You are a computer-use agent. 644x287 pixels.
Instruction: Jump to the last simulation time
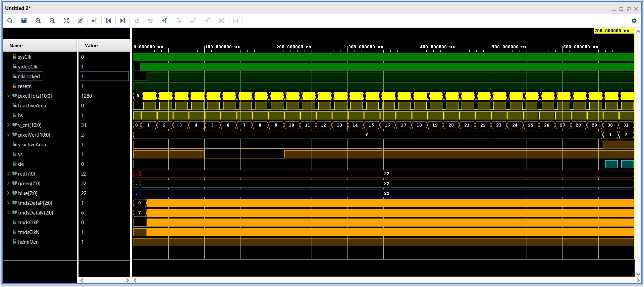[122, 21]
